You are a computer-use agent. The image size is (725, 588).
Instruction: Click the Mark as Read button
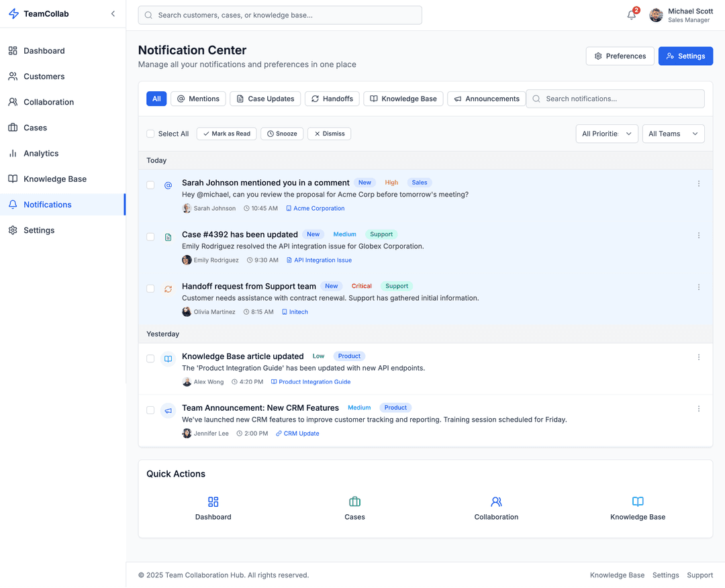[x=226, y=134]
